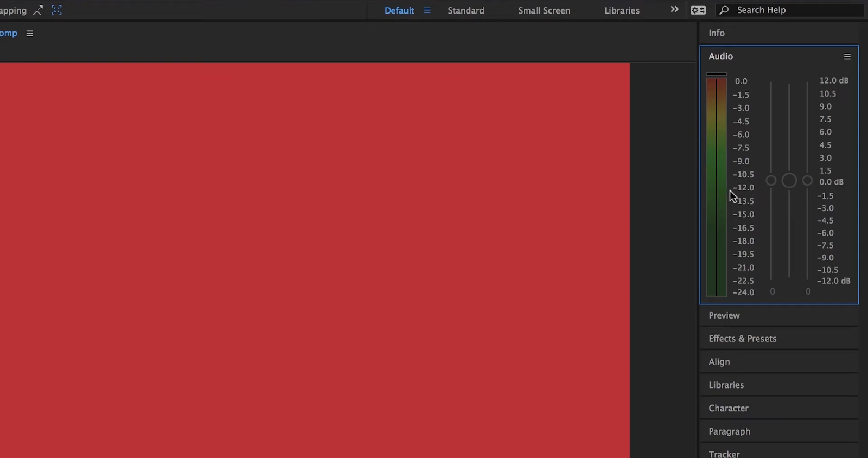Image resolution: width=868 pixels, height=458 pixels.
Task: Click the center master level slider knob
Action: coord(789,181)
